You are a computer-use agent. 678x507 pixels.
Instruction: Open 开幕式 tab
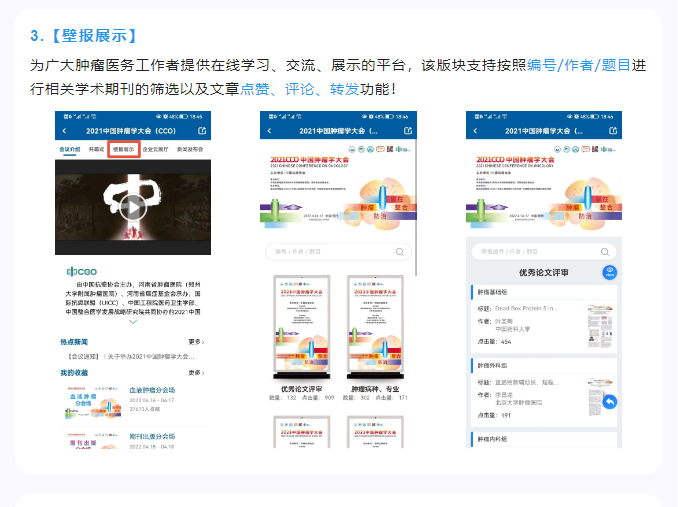(x=96, y=149)
